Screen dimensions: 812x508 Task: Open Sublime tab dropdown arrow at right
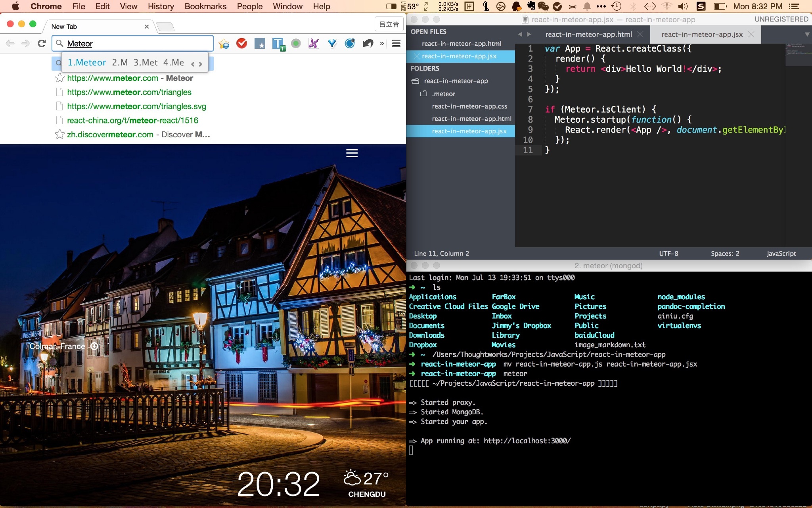click(x=806, y=35)
